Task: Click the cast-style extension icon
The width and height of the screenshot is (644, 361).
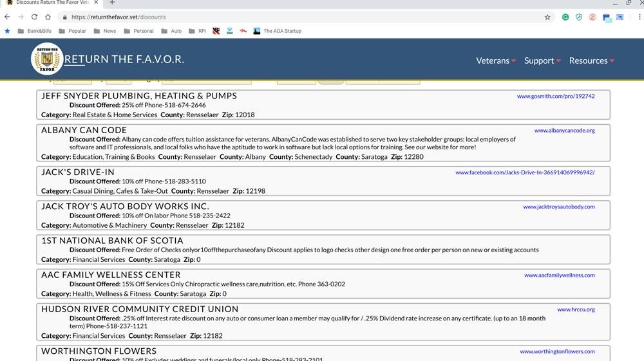Action: click(x=620, y=17)
